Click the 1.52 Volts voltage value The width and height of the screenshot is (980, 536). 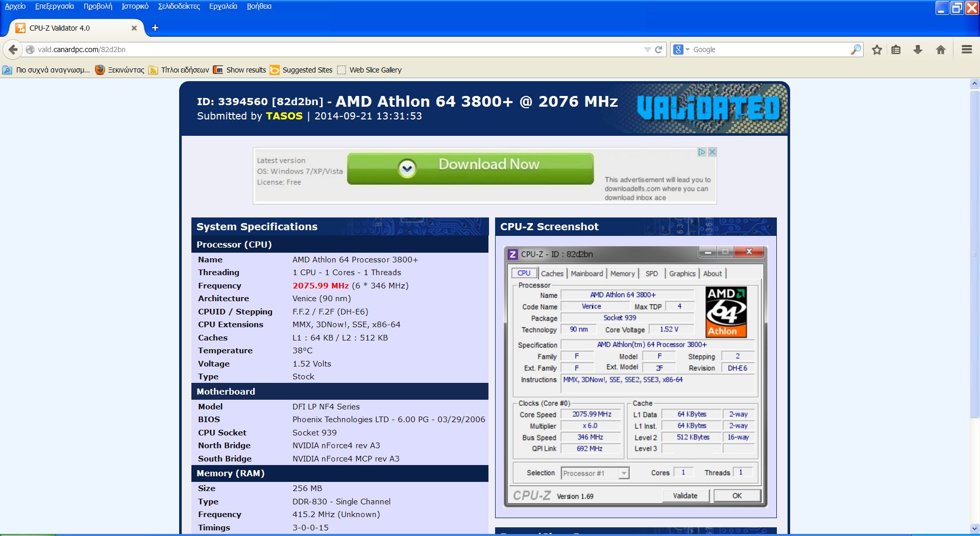(x=312, y=364)
